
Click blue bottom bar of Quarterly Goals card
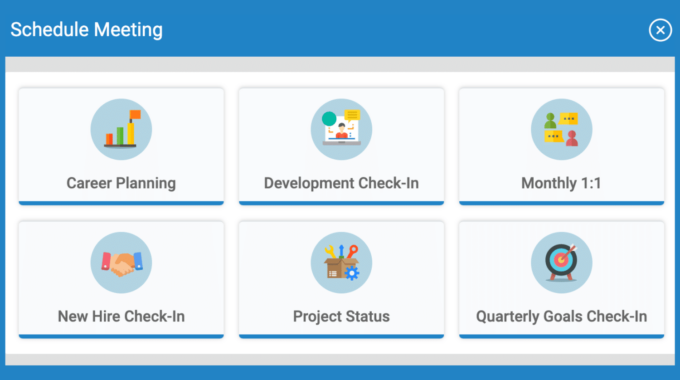(x=562, y=336)
